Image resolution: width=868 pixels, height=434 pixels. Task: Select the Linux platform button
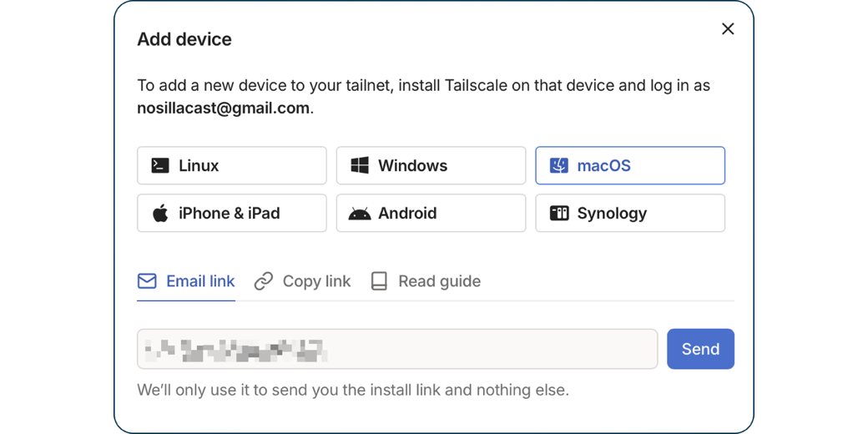[x=231, y=165]
